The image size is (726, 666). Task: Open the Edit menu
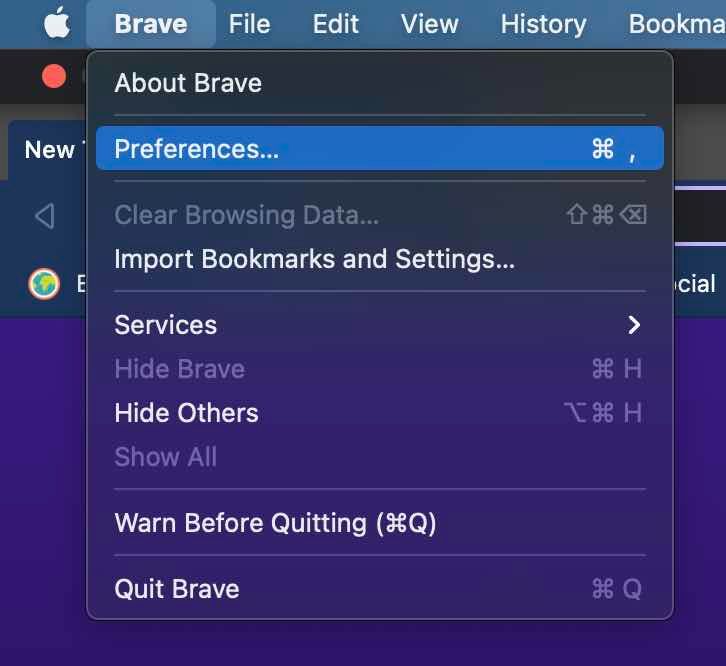coord(335,24)
